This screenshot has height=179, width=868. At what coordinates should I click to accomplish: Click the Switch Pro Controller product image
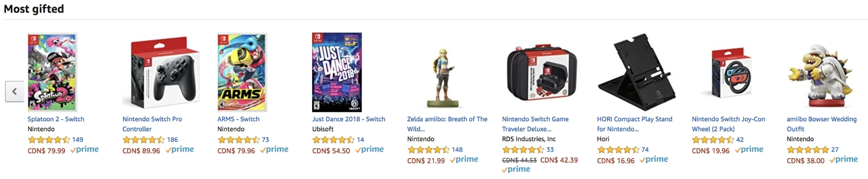click(161, 72)
